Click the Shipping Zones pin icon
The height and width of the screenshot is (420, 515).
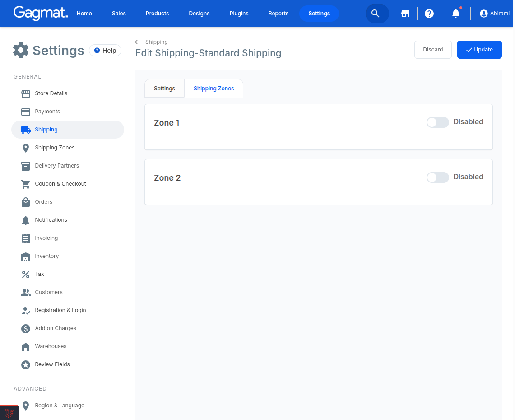pos(26,148)
